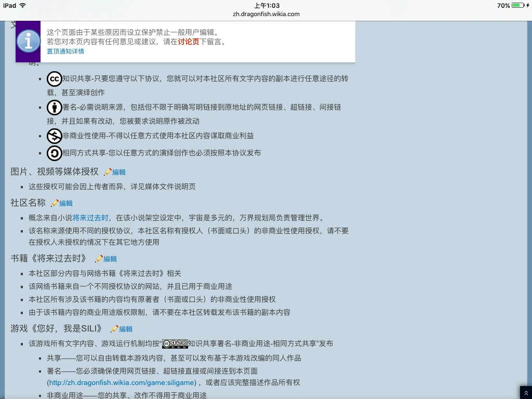The height and width of the screenshot is (399, 532).
Task: Click the Creative Commons CC icon
Action: click(54, 79)
